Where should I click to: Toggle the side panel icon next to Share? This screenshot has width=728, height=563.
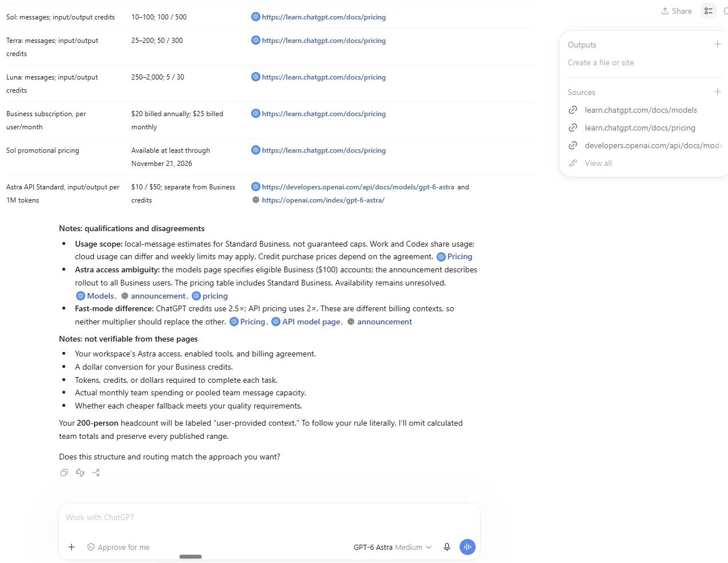click(709, 11)
